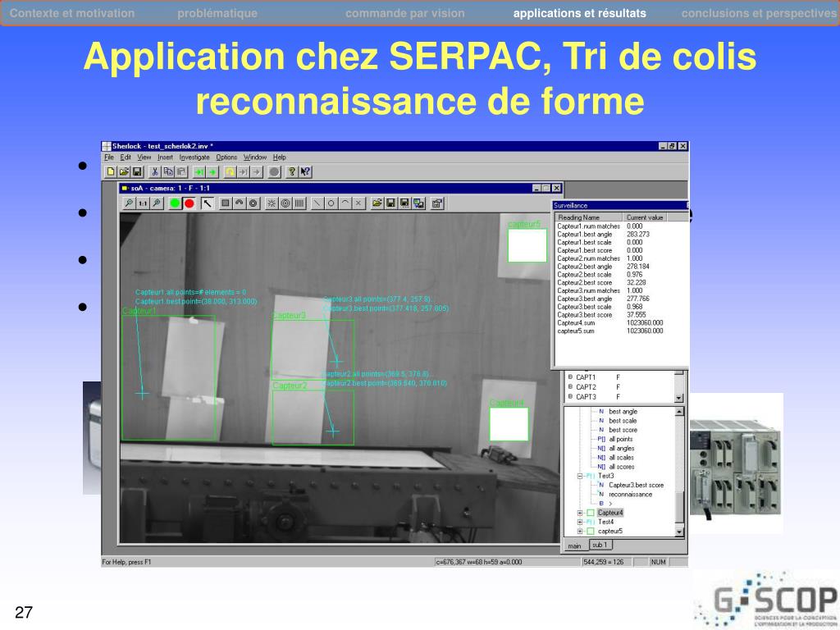Expand the capteur5 tree node

580,532
